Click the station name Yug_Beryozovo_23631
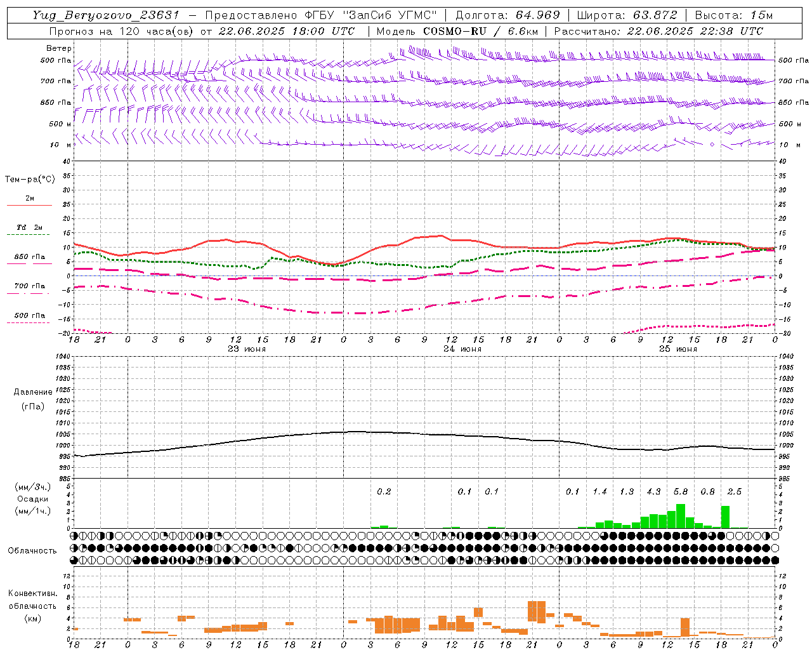This screenshot has width=812, height=650. [106, 16]
